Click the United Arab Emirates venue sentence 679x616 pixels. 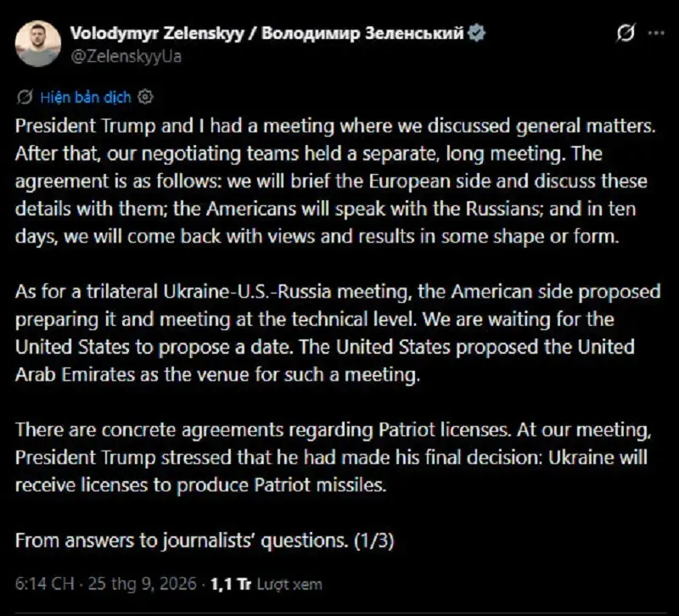pyautogui.click(x=325, y=361)
